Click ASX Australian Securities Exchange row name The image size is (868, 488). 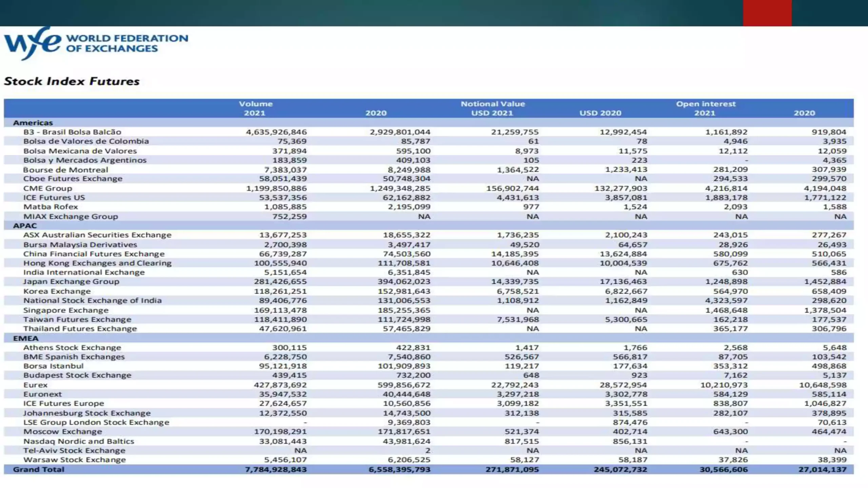[97, 235]
